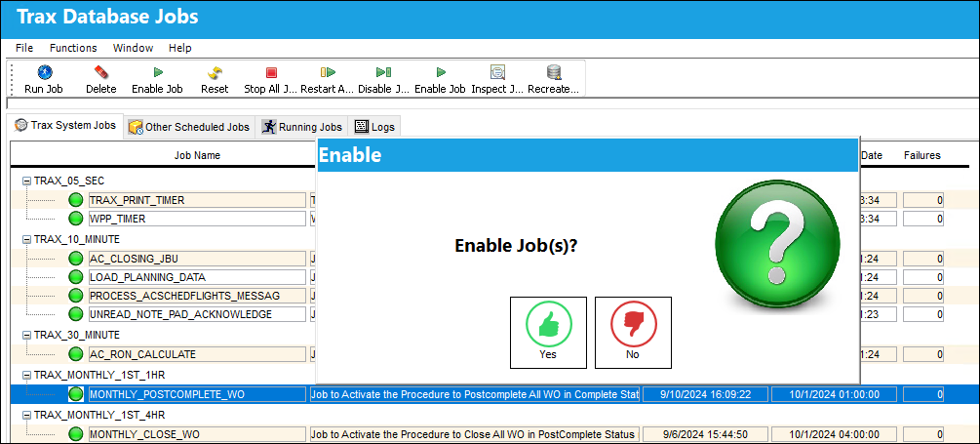The width and height of the screenshot is (980, 444).
Task: Click the 10/1/2024 04:00:00 date cell
Action: (x=835, y=434)
